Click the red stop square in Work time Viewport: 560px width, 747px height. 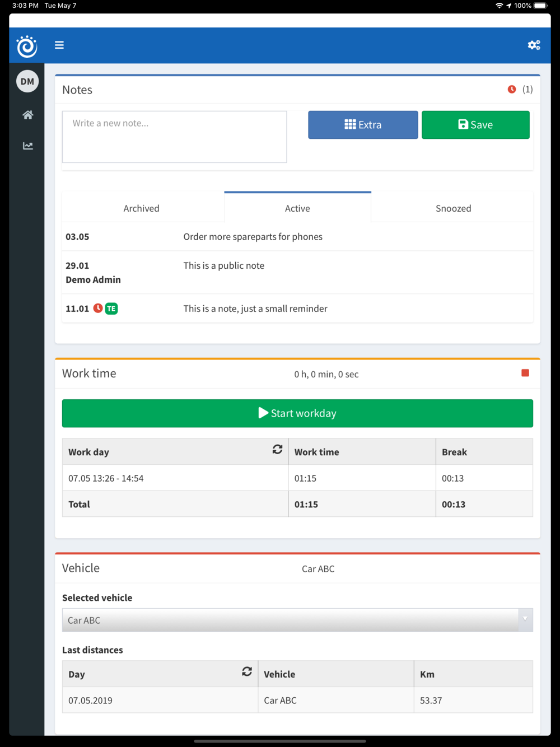pos(525,373)
